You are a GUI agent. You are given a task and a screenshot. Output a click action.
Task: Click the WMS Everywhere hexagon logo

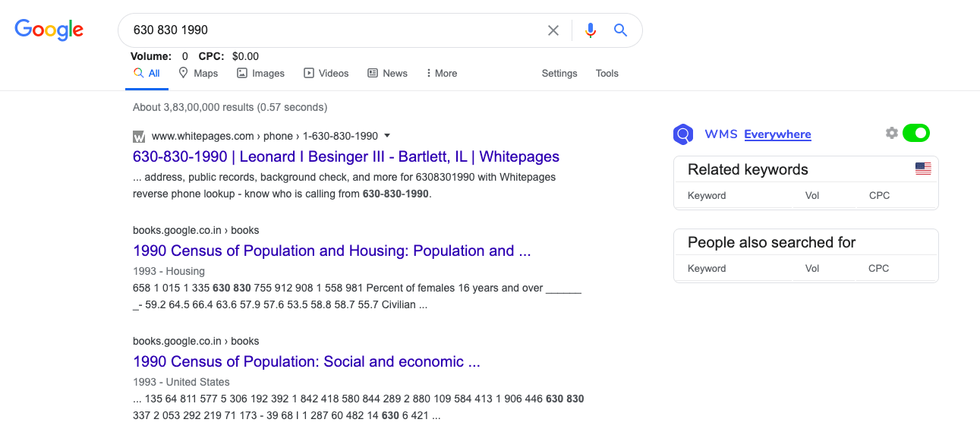683,134
